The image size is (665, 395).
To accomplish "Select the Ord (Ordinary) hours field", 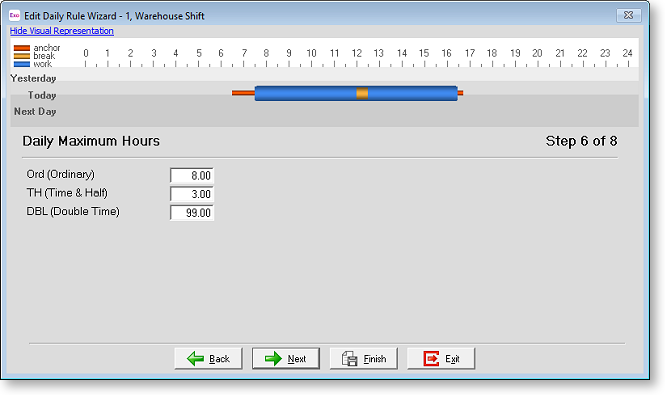I will (x=192, y=175).
